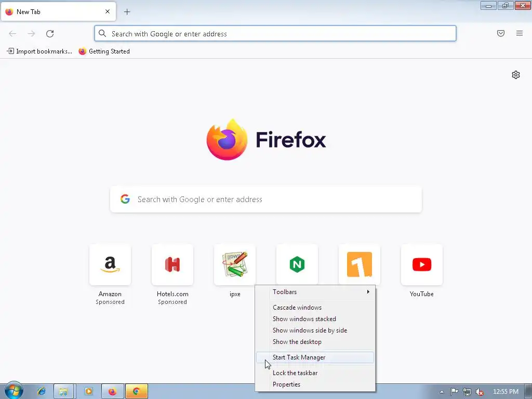Switch to Firefox taskbar button
The height and width of the screenshot is (399, 532).
tap(112, 391)
